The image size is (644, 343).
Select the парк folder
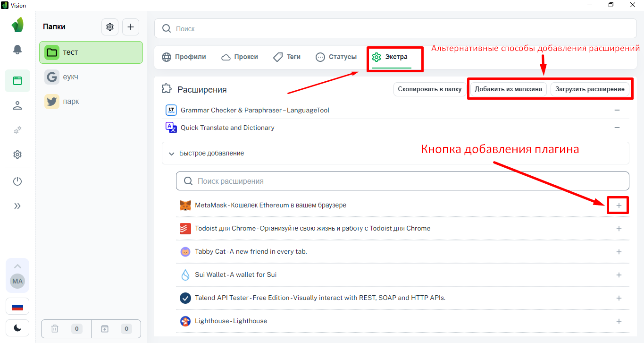(91, 102)
